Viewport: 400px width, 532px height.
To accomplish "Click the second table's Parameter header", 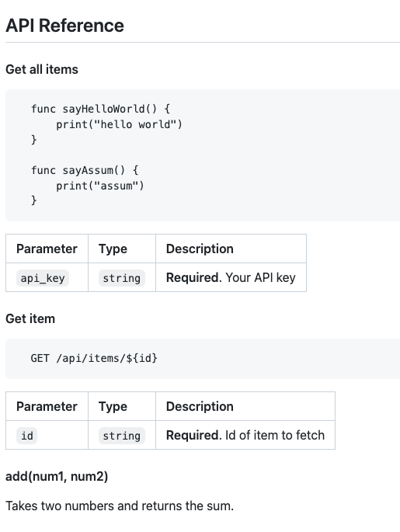I will [x=47, y=406].
